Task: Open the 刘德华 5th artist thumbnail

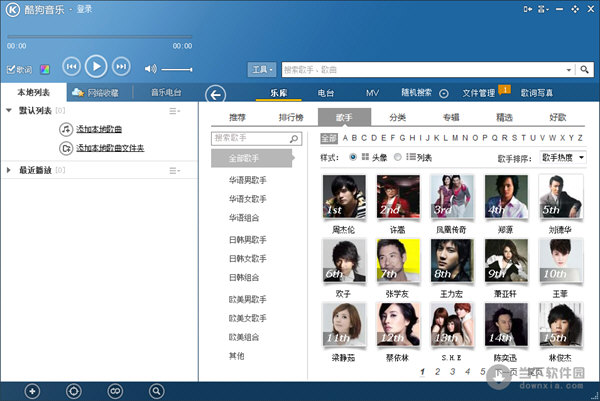Action: pyautogui.click(x=561, y=197)
